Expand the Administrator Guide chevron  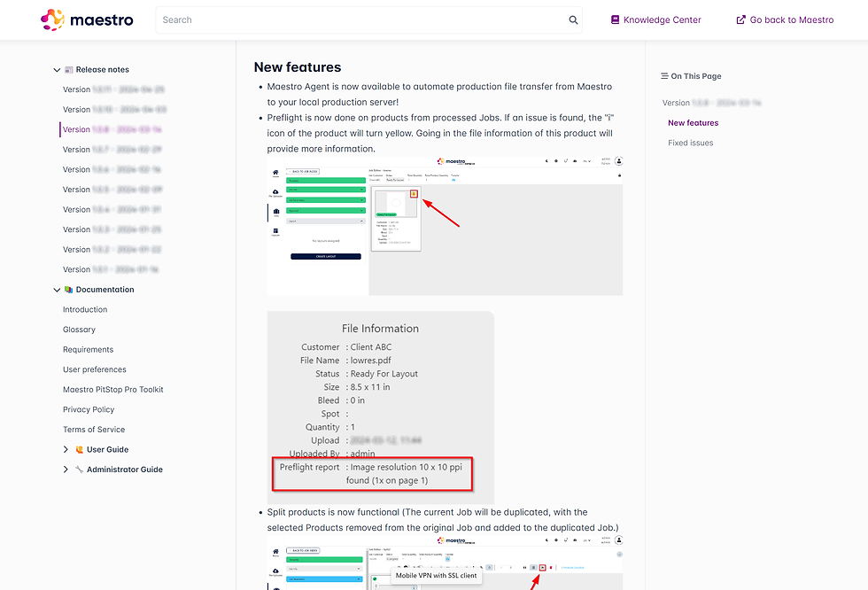tap(66, 470)
